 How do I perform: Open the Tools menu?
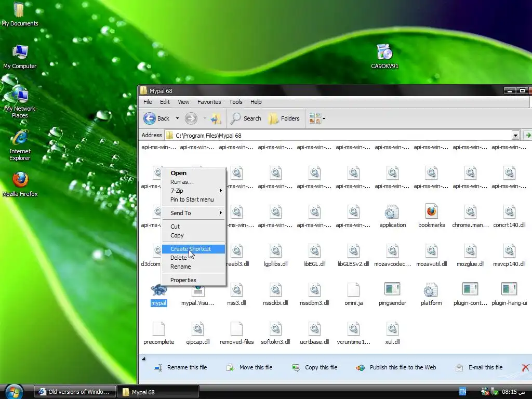pos(236,102)
